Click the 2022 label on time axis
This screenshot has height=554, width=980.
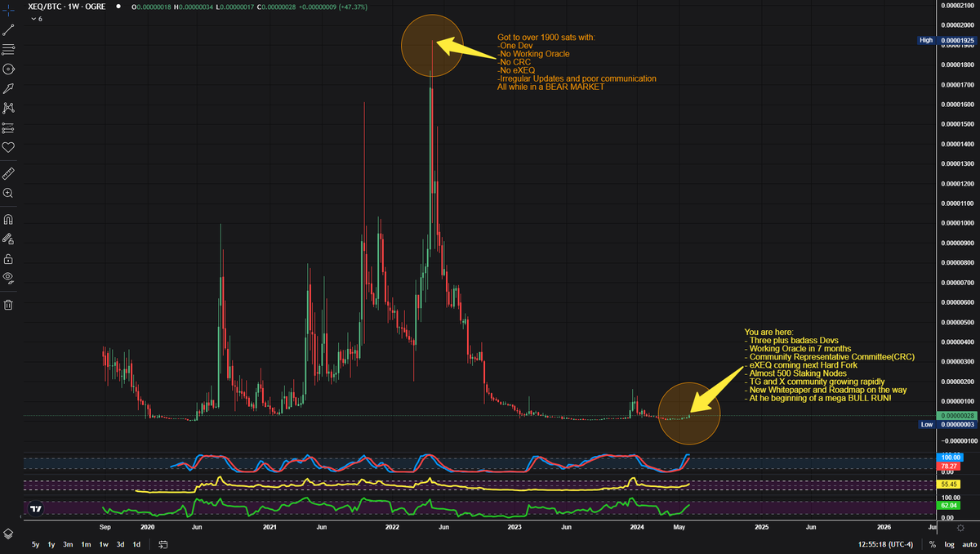(392, 528)
